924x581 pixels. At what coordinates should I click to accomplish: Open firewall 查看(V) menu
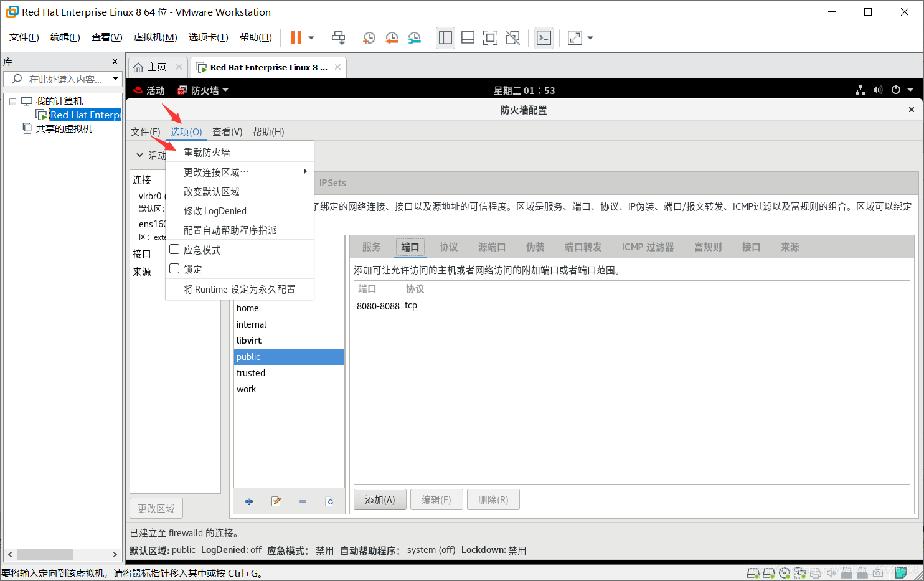click(x=227, y=131)
